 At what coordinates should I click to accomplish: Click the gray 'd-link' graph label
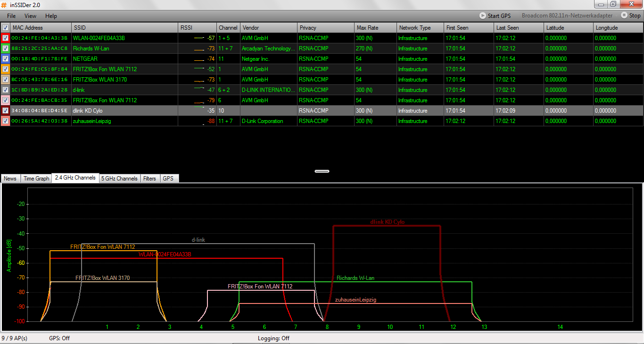pyautogui.click(x=198, y=240)
